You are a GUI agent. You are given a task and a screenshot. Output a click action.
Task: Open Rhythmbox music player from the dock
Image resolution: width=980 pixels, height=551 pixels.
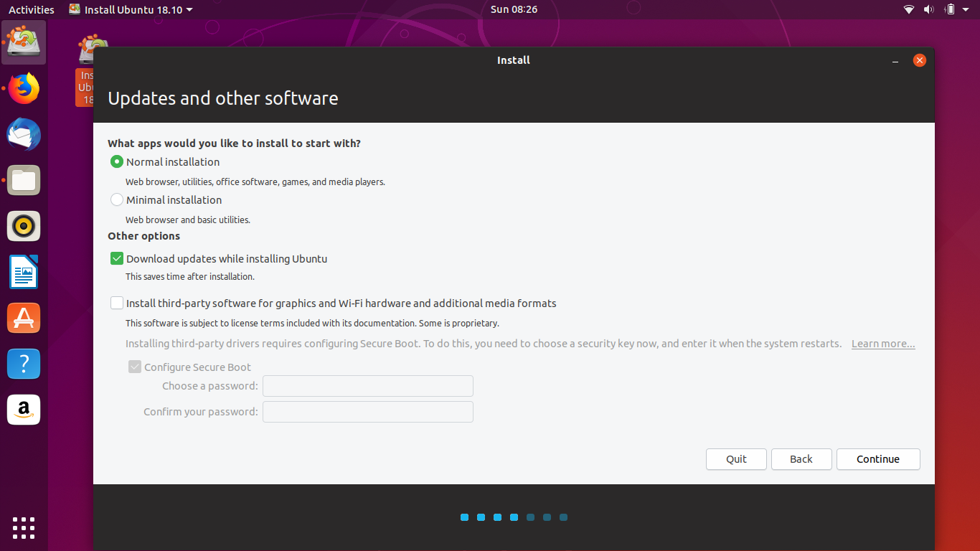click(x=24, y=226)
